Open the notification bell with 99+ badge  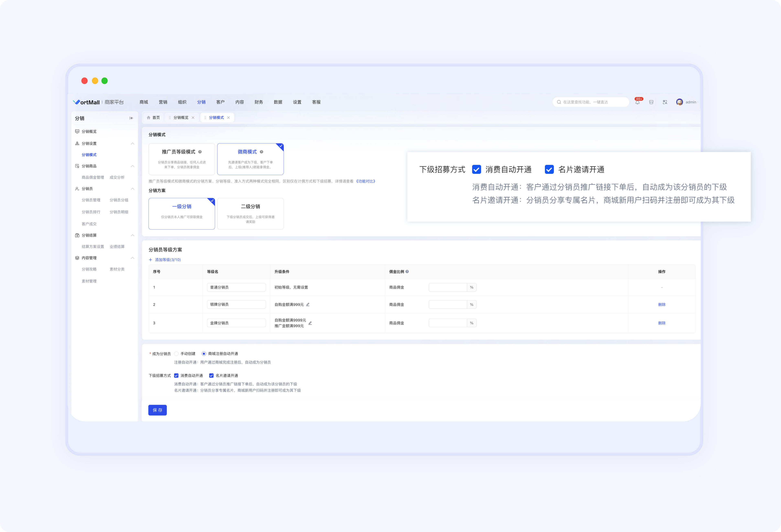638,102
